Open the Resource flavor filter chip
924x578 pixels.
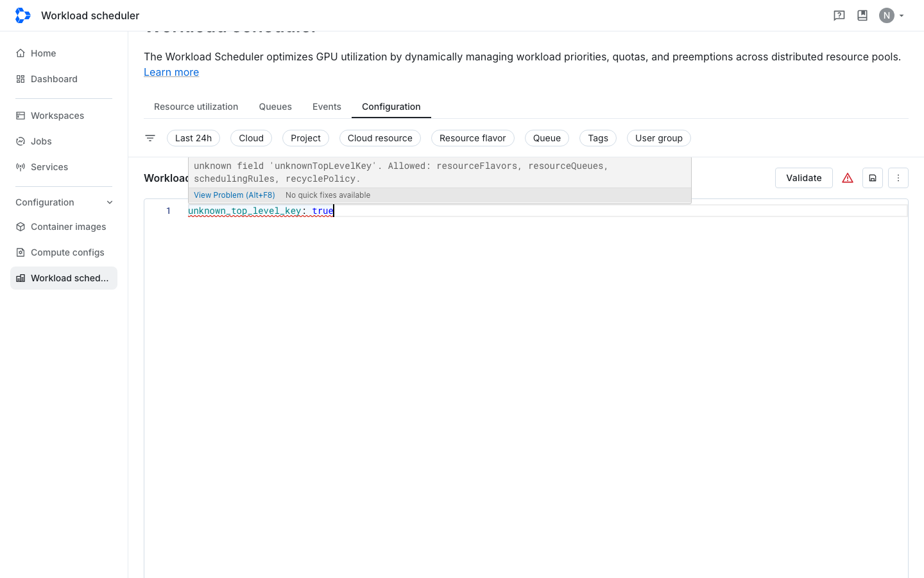pyautogui.click(x=472, y=138)
